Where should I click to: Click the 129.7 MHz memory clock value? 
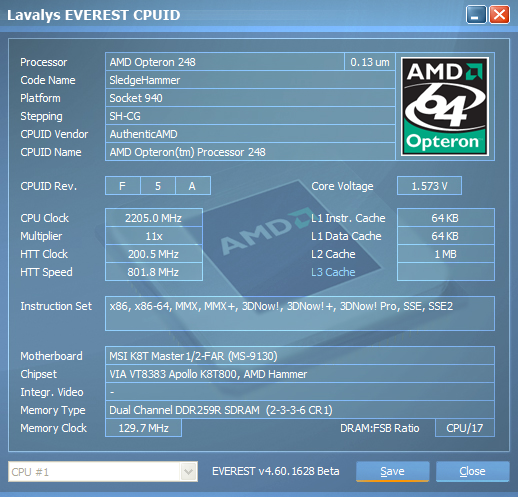coord(143,428)
